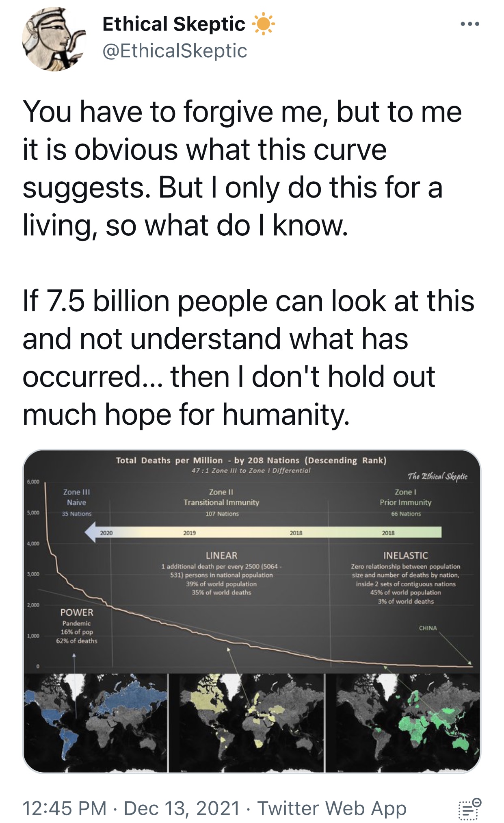Click the CHINA annotation label
The image size is (504, 823).
428,628
